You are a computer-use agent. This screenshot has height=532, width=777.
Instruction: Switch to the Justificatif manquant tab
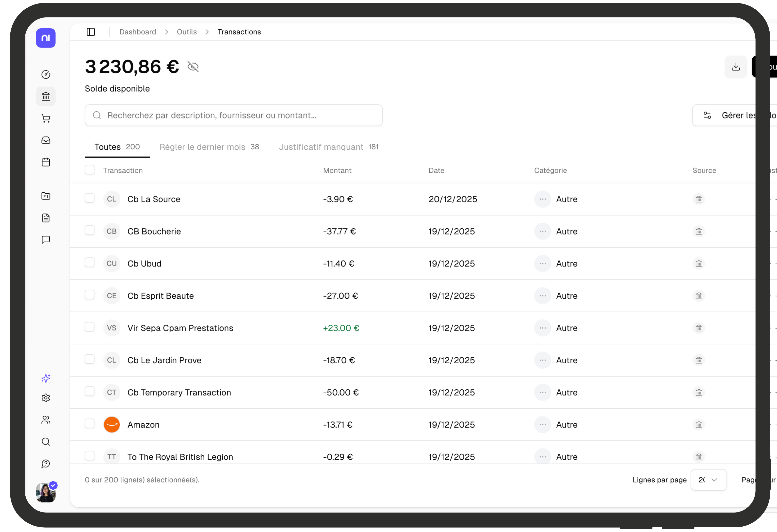coord(321,147)
